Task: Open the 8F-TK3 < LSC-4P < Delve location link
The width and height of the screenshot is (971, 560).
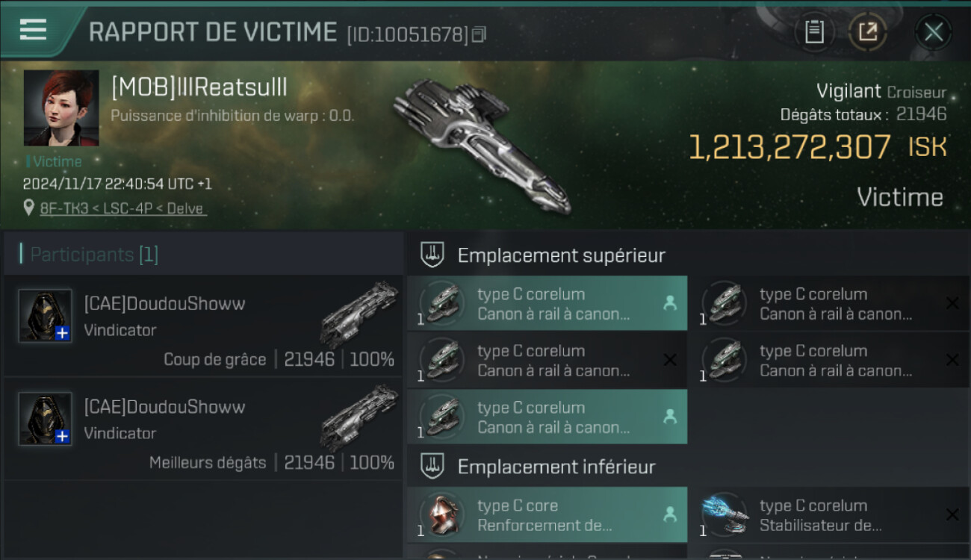Action: point(122,208)
